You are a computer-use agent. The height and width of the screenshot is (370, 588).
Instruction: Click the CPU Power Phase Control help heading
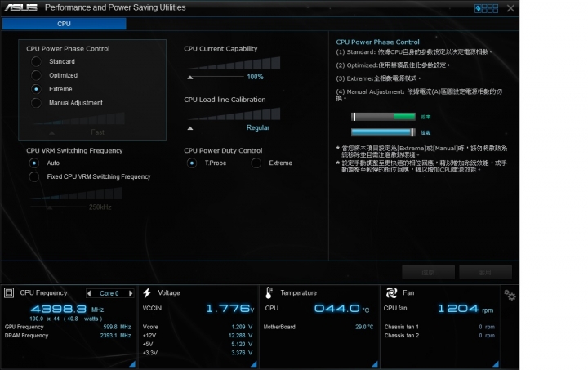(377, 42)
